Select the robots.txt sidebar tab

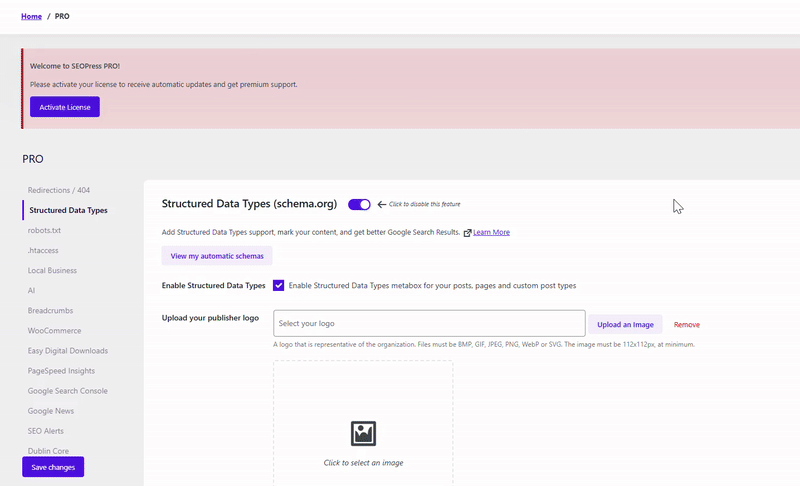[x=45, y=230]
